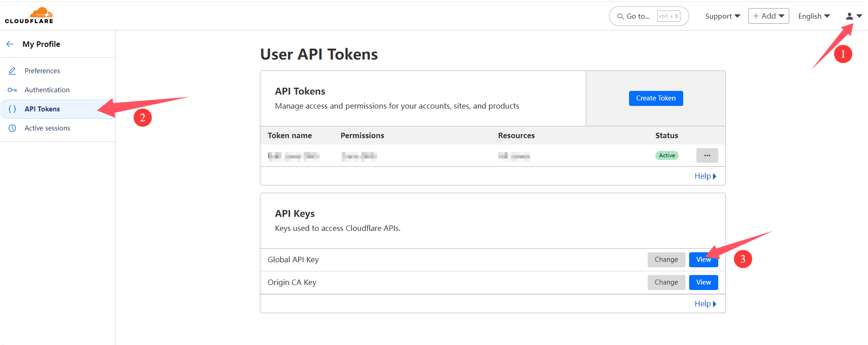Viewport: 868px width, 345px height.
Task: Click the pencil icon next to Preferences
Action: point(12,71)
